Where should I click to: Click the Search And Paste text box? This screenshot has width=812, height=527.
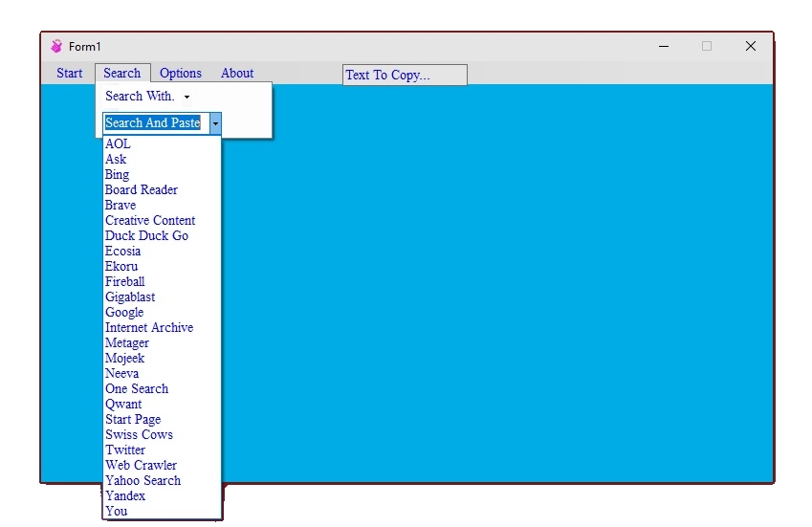point(156,123)
